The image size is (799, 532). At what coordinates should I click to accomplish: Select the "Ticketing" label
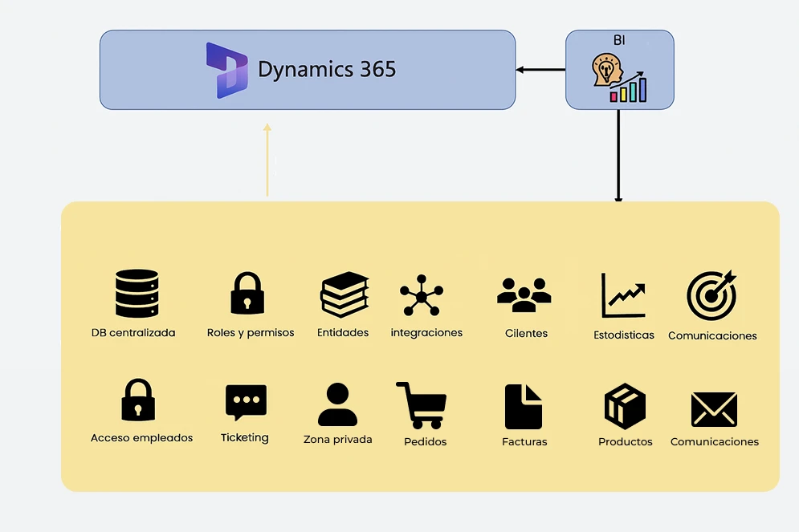245,438
